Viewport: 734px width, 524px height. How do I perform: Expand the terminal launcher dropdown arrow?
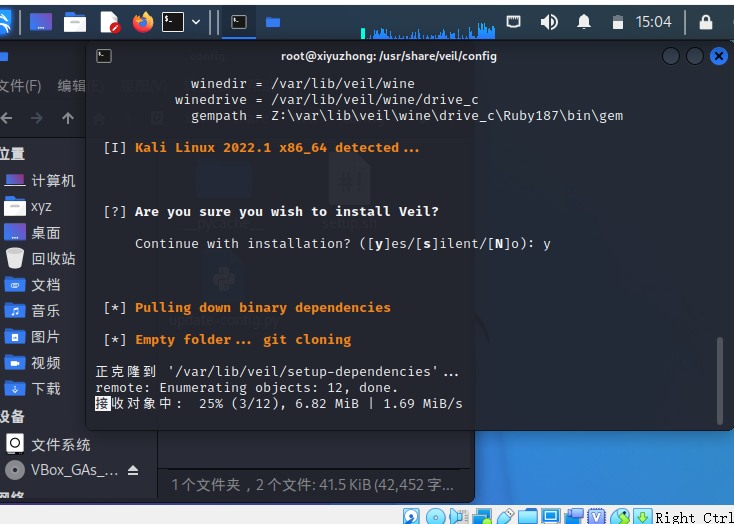pos(196,22)
